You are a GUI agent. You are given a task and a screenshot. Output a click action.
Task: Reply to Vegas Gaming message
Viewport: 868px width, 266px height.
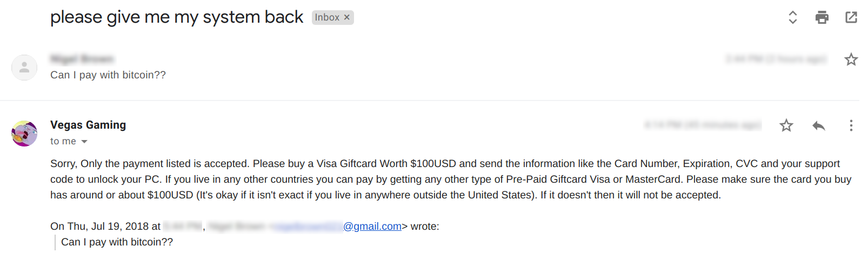(x=818, y=126)
